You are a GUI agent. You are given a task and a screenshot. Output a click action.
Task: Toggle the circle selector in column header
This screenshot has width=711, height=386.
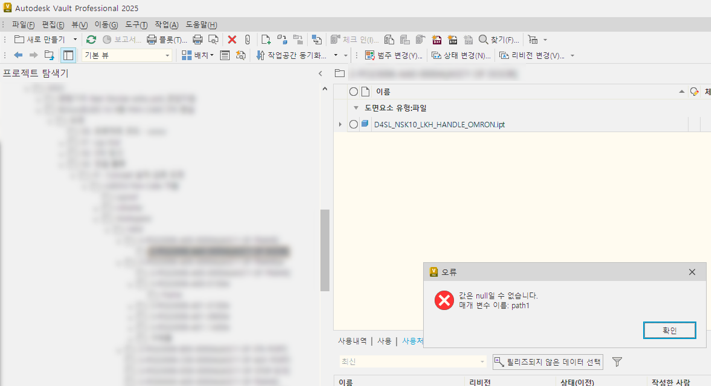[x=353, y=92]
